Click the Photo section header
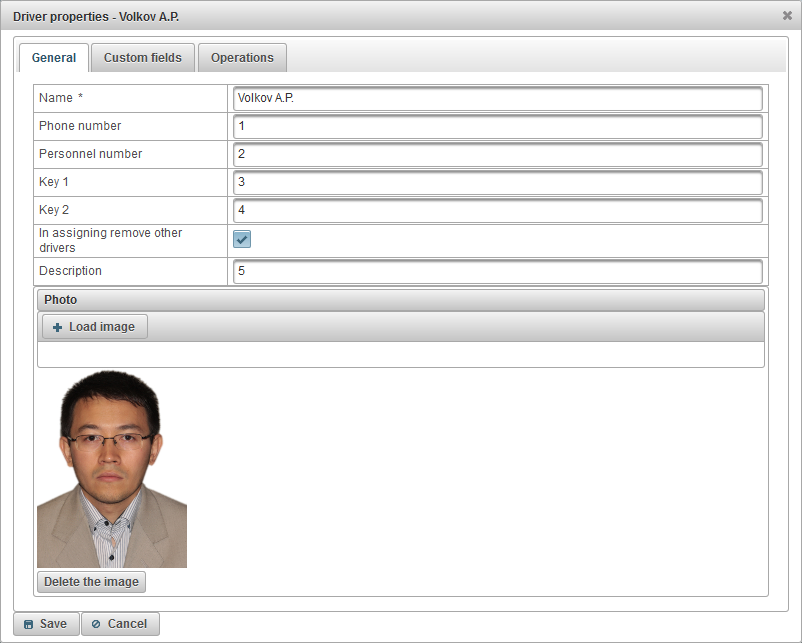 400,300
